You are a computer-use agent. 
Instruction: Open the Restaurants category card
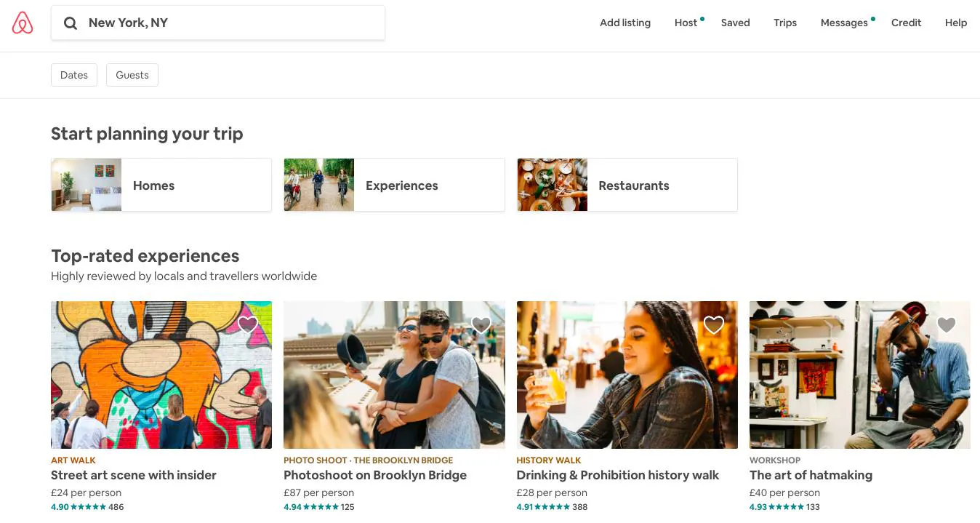pos(627,185)
